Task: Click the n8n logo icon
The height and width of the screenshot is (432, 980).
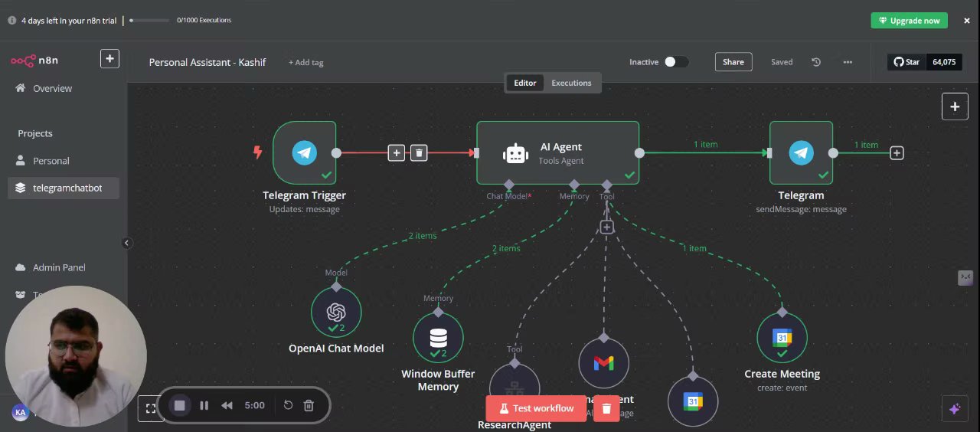Action: pos(23,61)
